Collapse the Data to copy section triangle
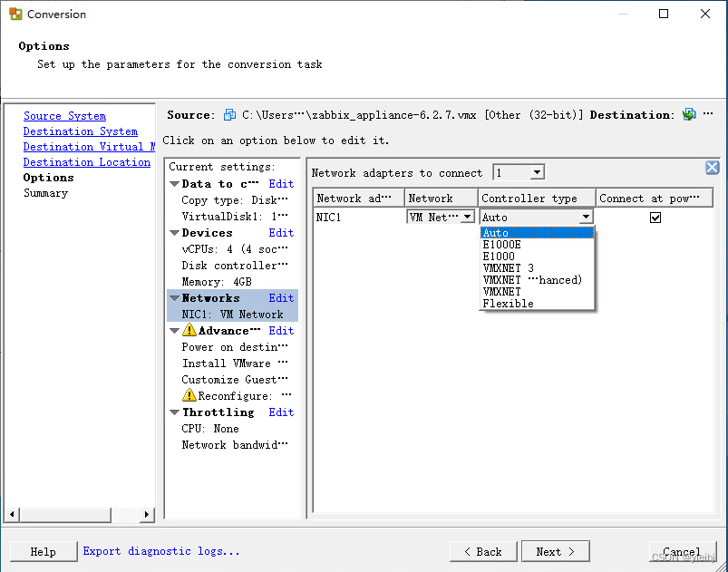728x572 pixels. point(174,184)
